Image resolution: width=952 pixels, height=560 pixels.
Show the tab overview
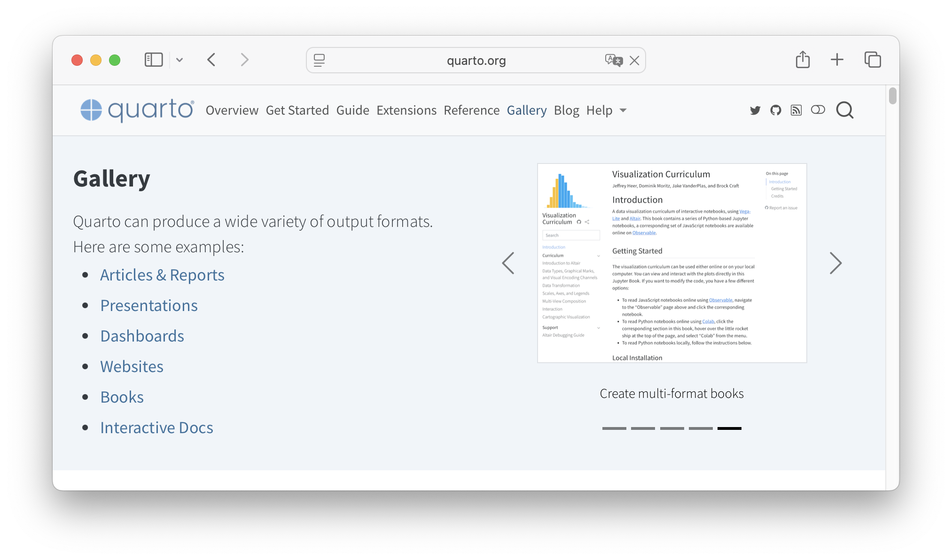[x=873, y=60]
